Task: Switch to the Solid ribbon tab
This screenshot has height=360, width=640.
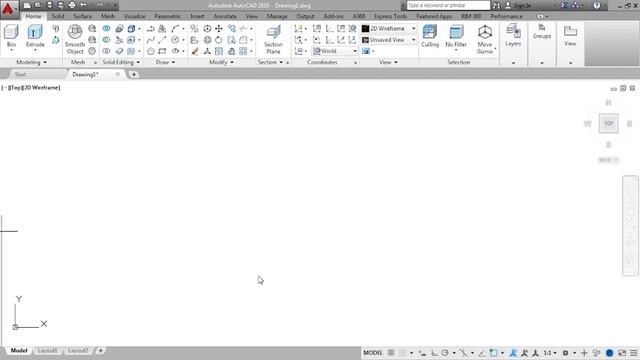Action: (58, 16)
